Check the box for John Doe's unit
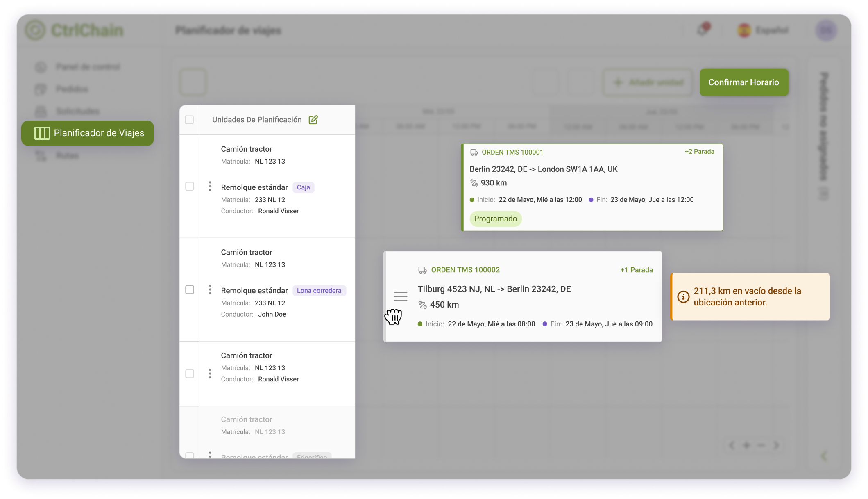 190,290
